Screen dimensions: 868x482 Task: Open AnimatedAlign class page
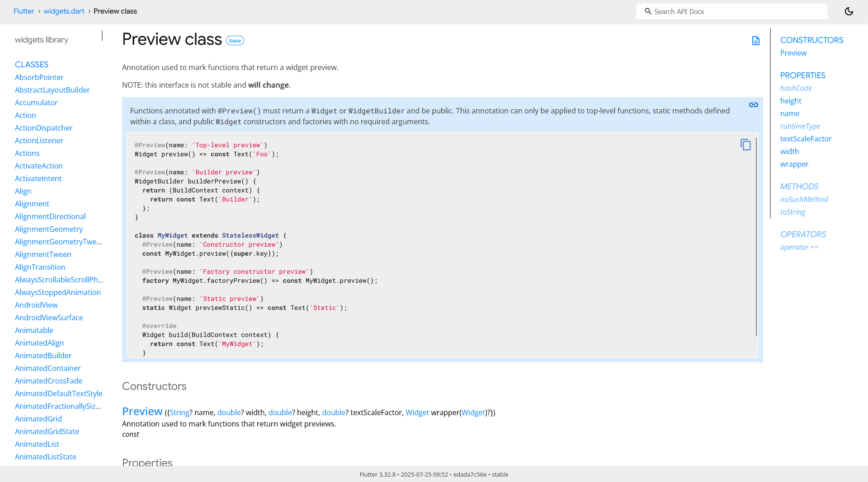coord(39,343)
